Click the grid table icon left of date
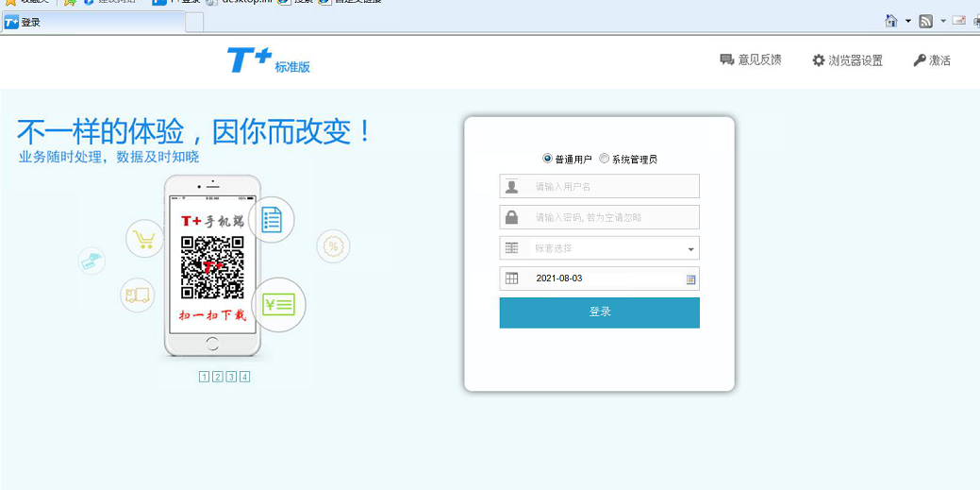Screen dimensions: 980x490 pyautogui.click(x=512, y=279)
